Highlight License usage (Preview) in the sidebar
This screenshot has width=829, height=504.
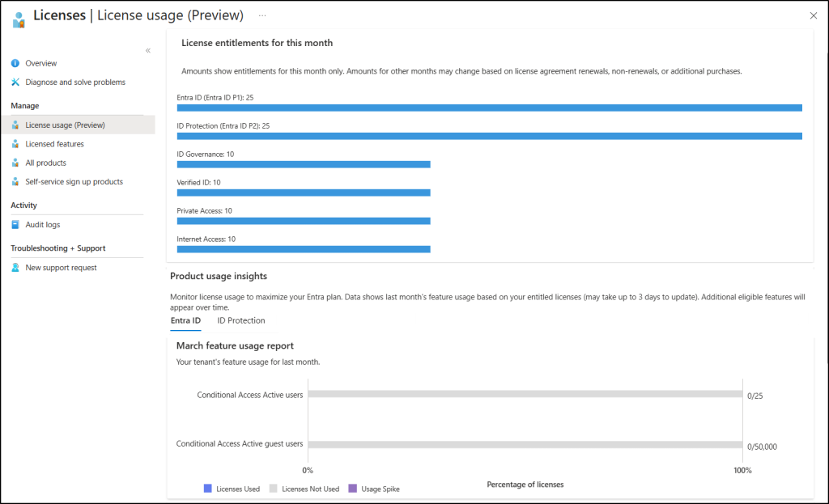(71, 125)
